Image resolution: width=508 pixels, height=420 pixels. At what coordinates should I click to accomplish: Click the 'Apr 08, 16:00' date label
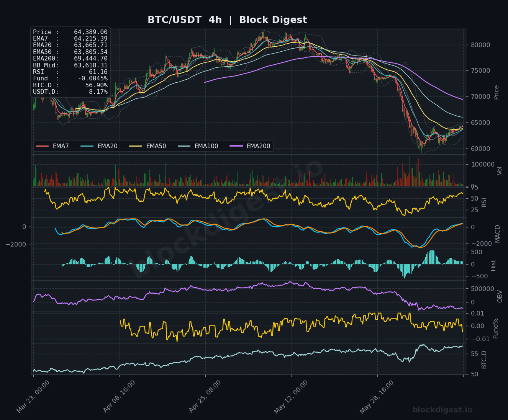(x=119, y=397)
